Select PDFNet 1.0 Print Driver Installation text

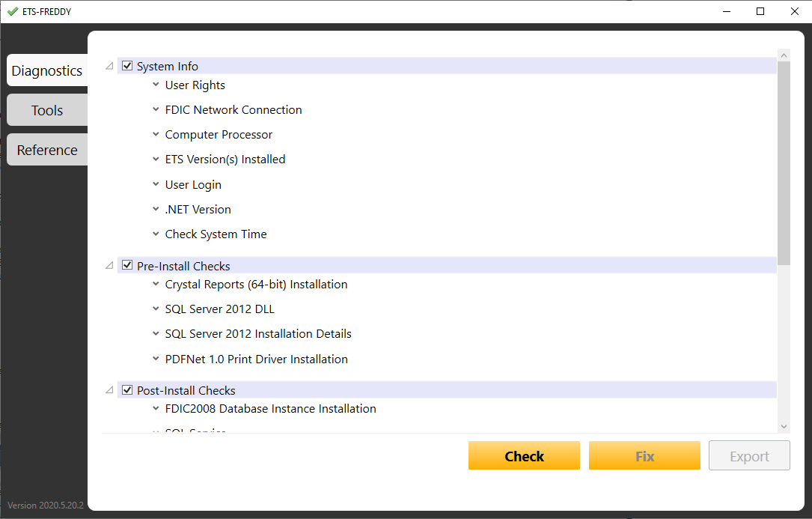pyautogui.click(x=257, y=359)
